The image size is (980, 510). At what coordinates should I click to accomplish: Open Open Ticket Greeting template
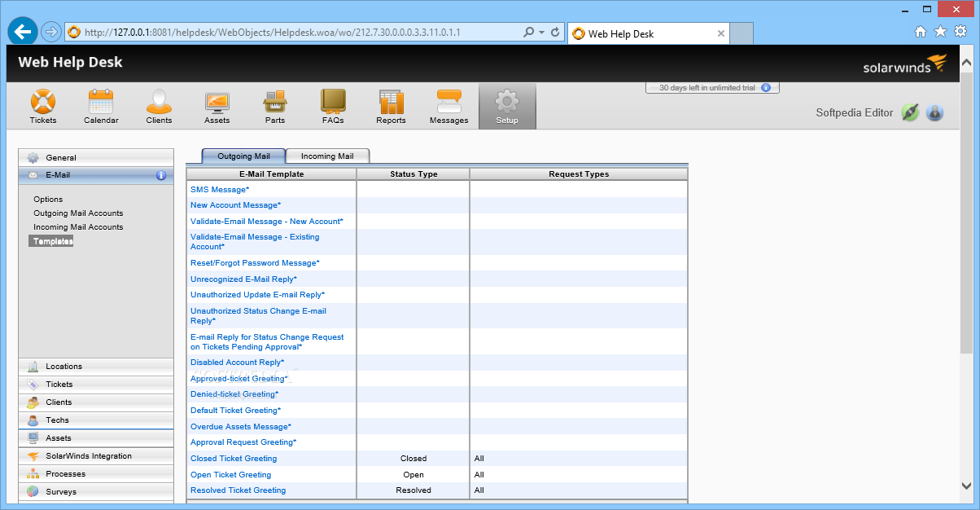coord(230,474)
